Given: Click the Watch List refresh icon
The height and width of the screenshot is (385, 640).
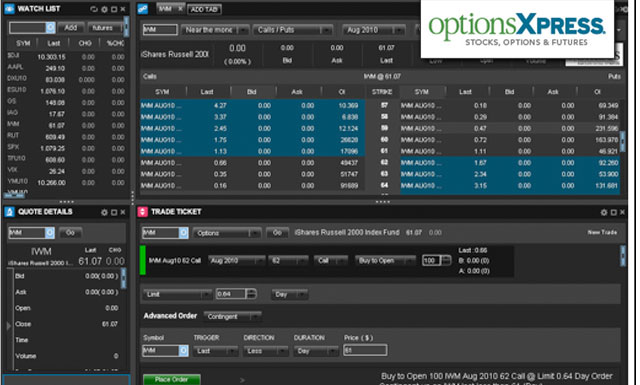Looking at the screenshot, I should pos(94,9).
